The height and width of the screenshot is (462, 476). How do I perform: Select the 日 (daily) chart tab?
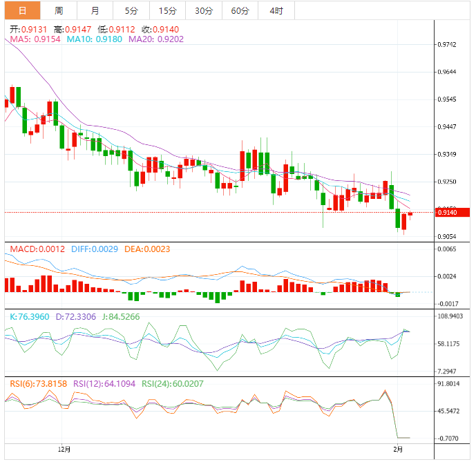point(23,10)
